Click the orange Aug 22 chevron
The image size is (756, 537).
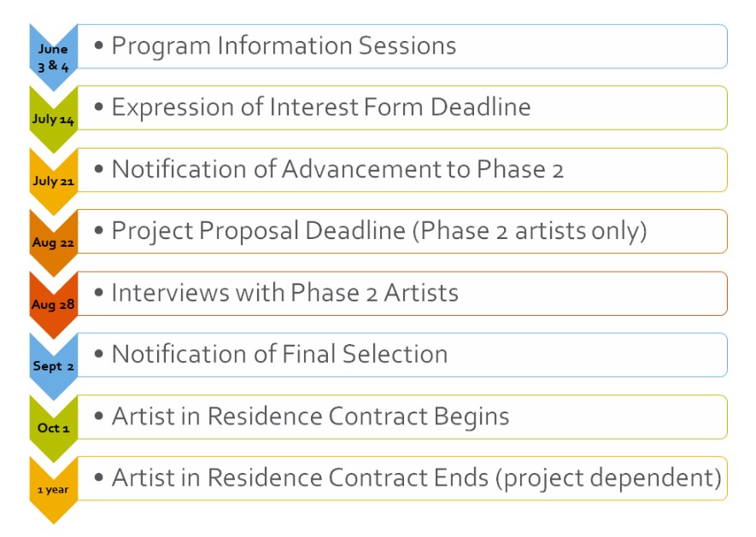(x=54, y=242)
